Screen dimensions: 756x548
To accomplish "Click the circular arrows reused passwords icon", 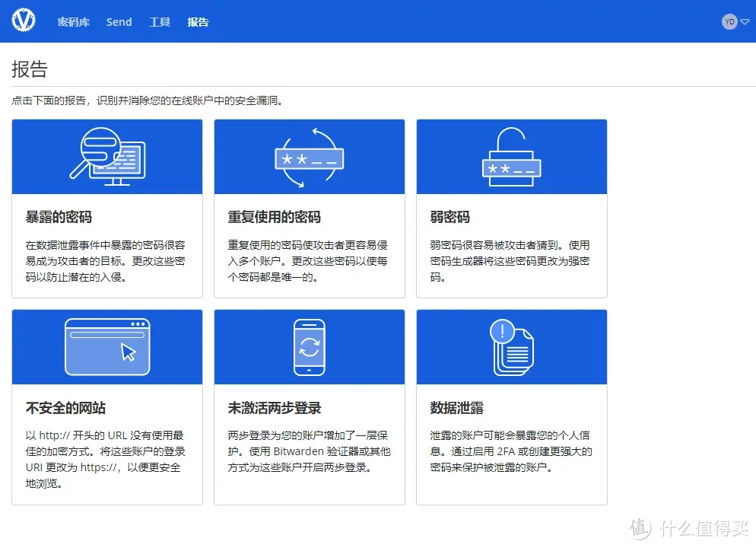I will [x=309, y=158].
